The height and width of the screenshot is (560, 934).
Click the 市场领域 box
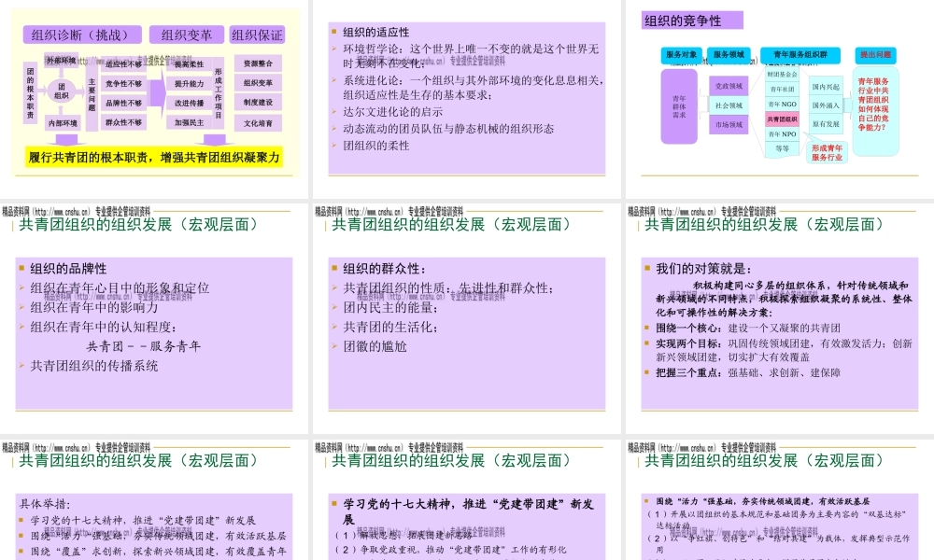(729, 125)
